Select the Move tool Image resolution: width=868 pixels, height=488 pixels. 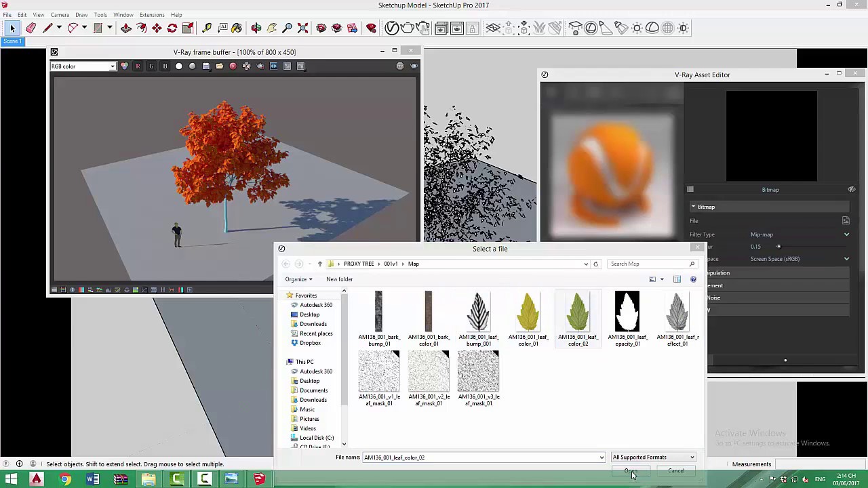[157, 28]
